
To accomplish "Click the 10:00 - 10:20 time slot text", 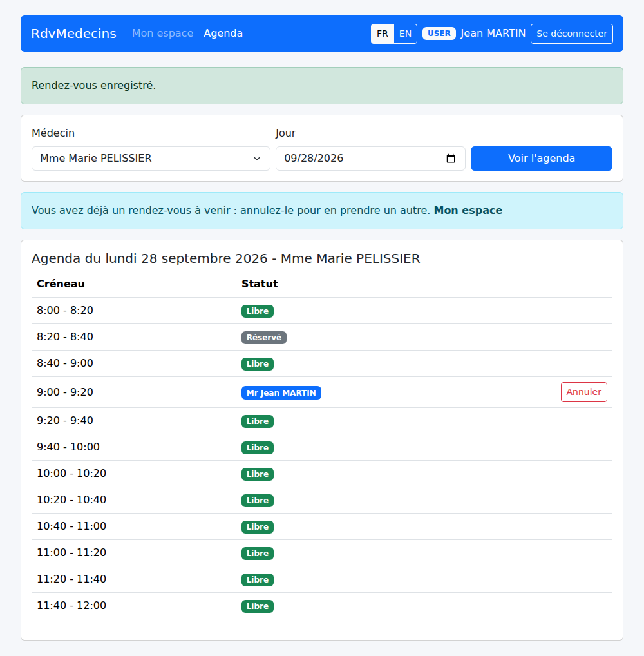I will (71, 473).
